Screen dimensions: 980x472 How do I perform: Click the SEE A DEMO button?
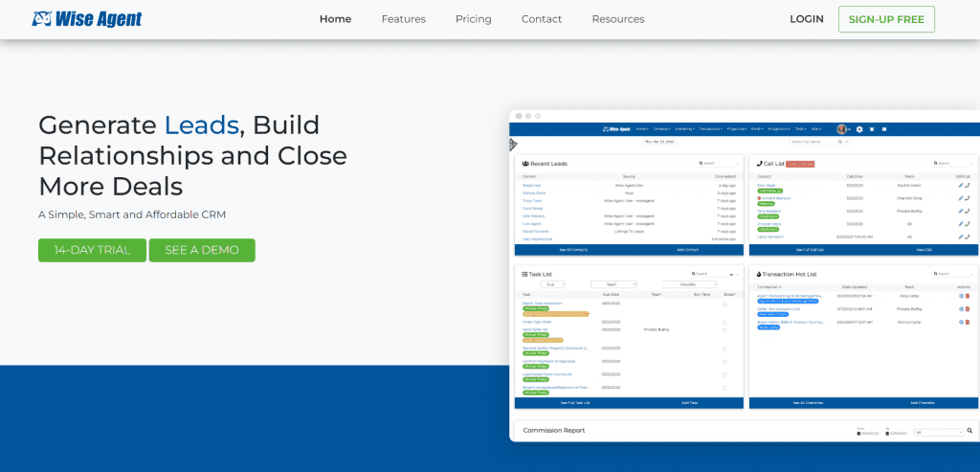point(202,250)
